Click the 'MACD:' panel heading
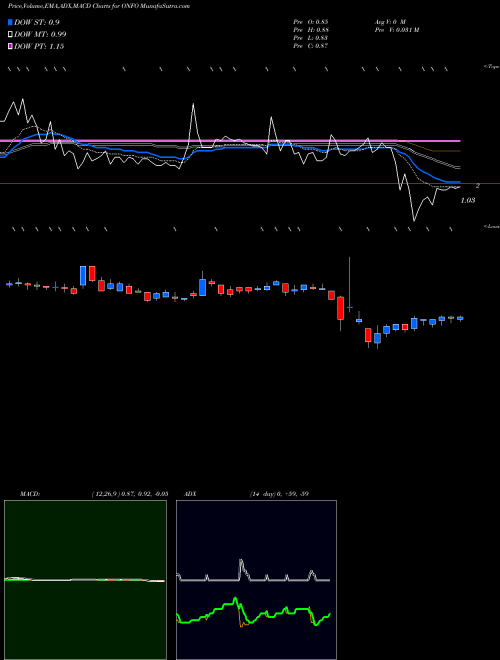Screen dimensions: 500x660 (30, 494)
